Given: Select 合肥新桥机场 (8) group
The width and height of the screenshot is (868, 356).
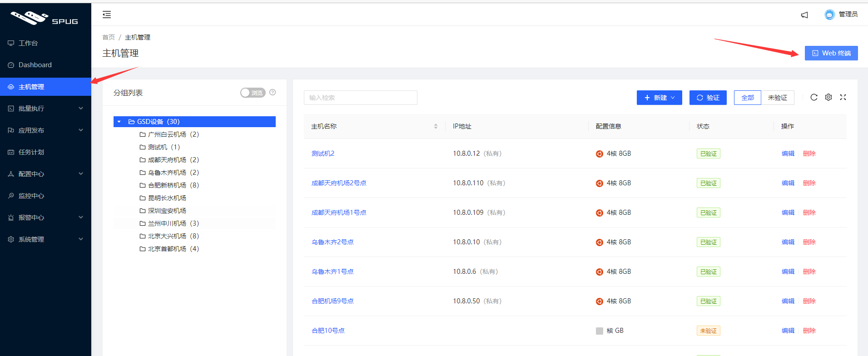Looking at the screenshot, I should click(x=169, y=185).
